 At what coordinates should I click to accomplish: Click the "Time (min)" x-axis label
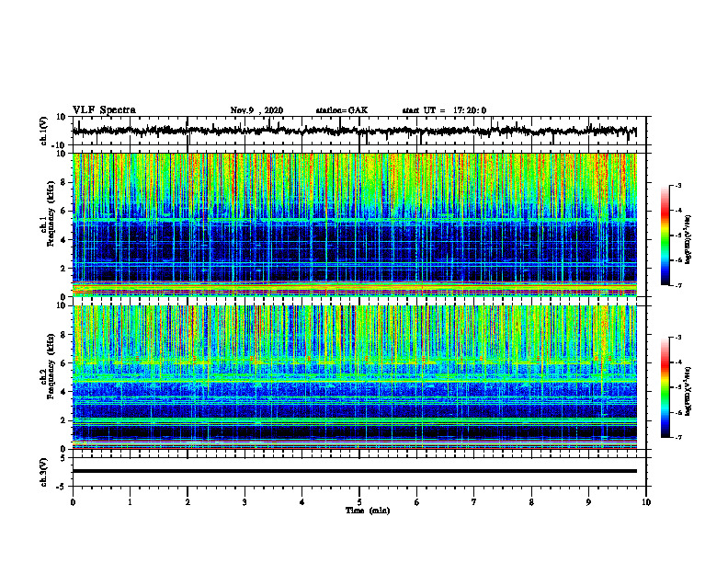click(368, 511)
